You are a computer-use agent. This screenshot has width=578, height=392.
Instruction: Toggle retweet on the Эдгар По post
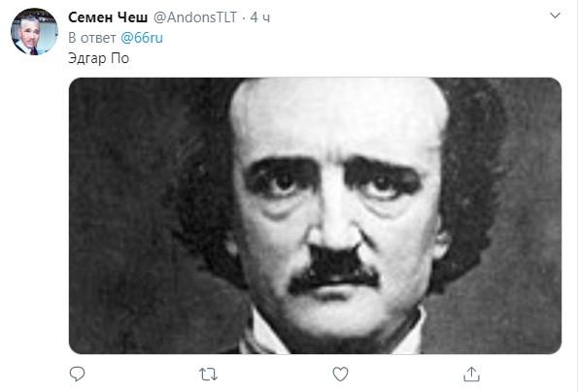[208, 375]
